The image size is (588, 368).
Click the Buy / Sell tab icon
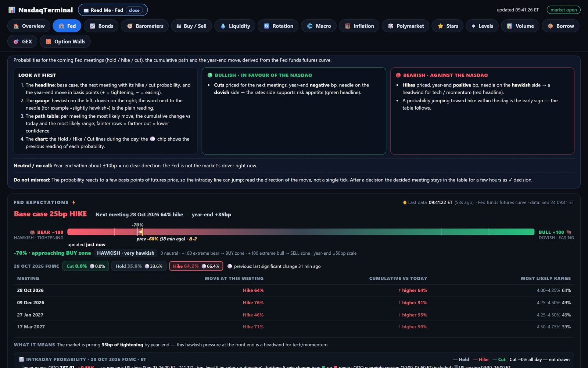tap(179, 26)
